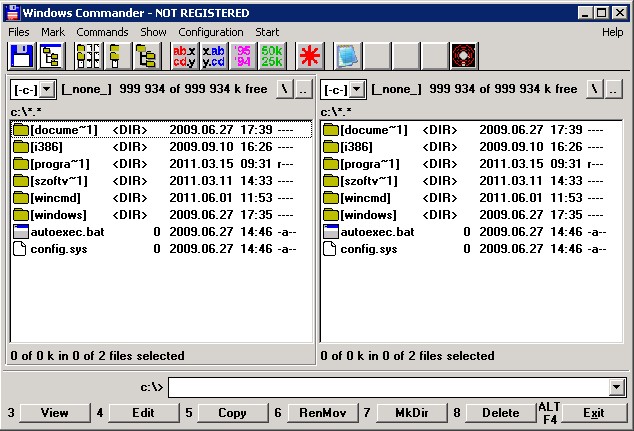The image size is (634, 431).
Task: Open the Configuration menu
Action: (211, 32)
